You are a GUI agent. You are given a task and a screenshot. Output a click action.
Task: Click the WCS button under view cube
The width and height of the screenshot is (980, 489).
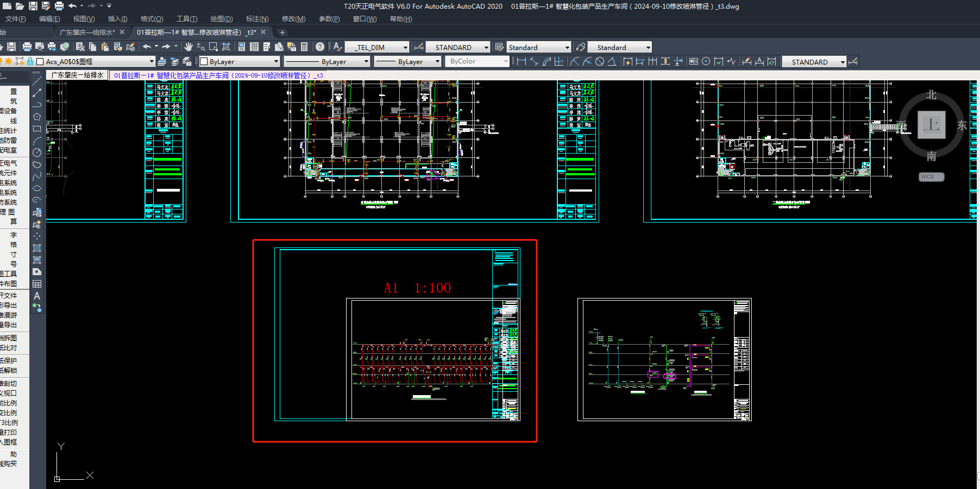[931, 177]
